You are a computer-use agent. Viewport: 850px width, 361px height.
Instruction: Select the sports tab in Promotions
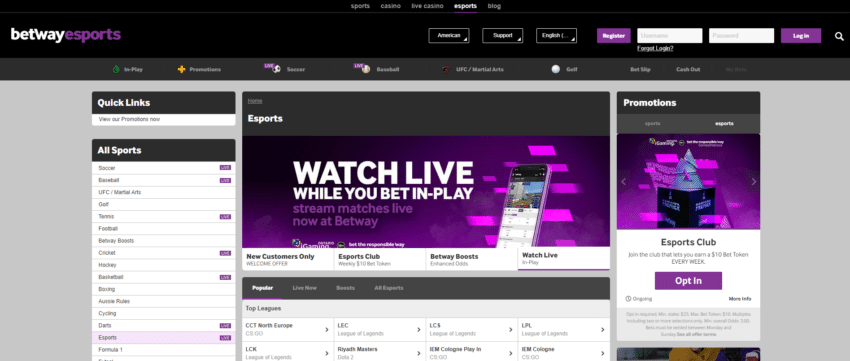pyautogui.click(x=653, y=124)
